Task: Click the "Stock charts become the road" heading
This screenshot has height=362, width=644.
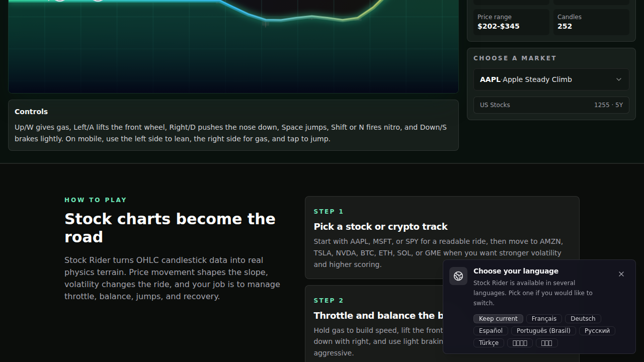Action: [170, 228]
